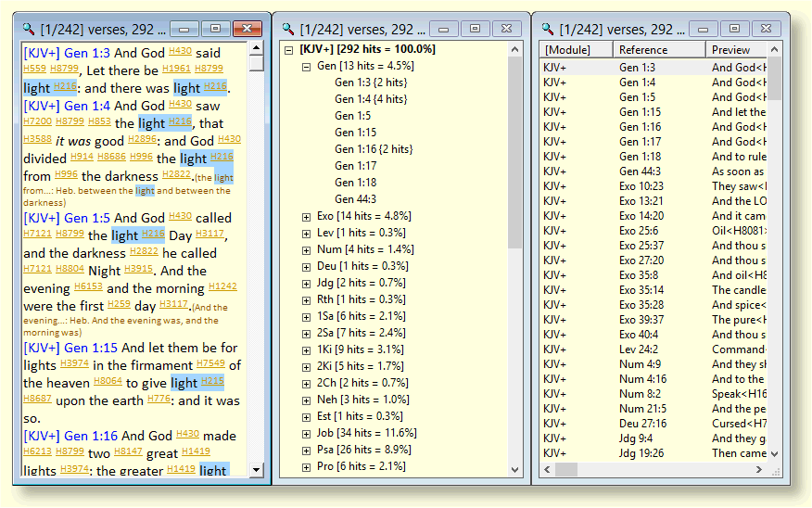Screen dimensions: 812x508
Task: Click the scroll down arrow in left verse pane
Action: 256,470
